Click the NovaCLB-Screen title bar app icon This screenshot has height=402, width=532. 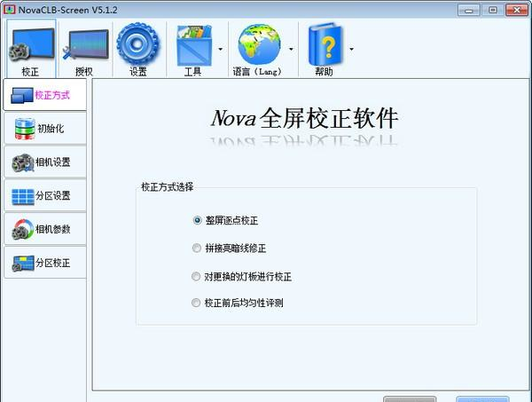pos(9,10)
